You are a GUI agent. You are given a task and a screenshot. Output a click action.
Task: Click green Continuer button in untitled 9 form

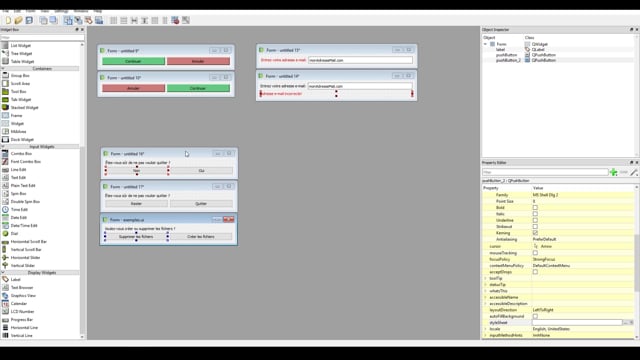click(x=133, y=61)
